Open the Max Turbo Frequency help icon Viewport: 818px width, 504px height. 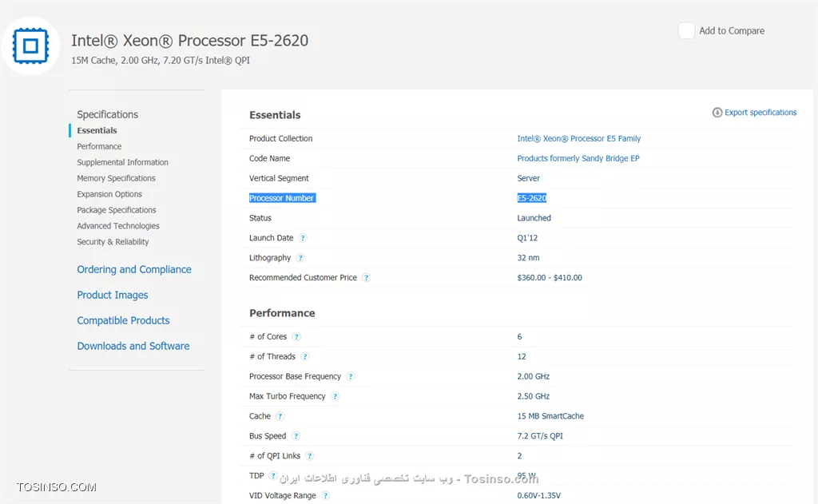click(x=335, y=396)
